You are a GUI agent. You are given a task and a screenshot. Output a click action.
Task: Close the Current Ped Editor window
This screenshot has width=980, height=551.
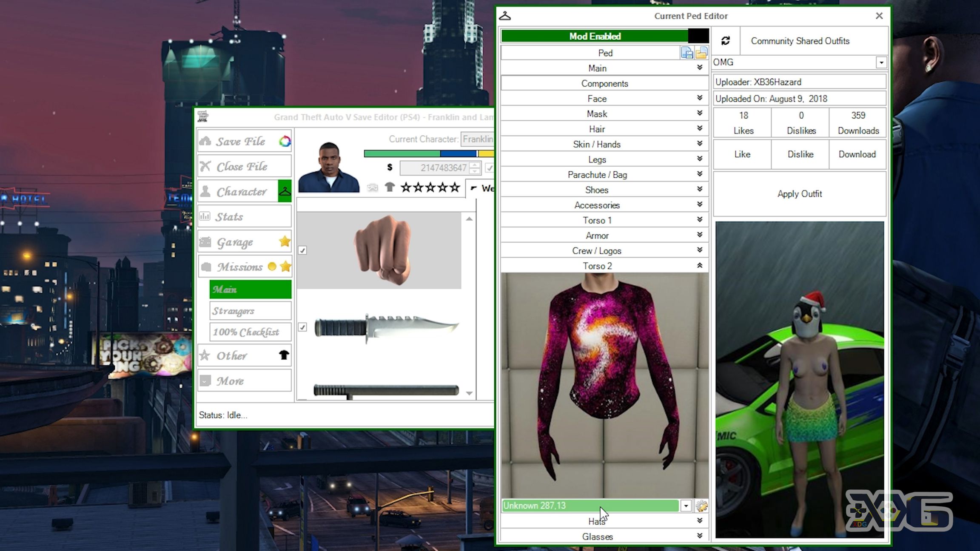(879, 16)
